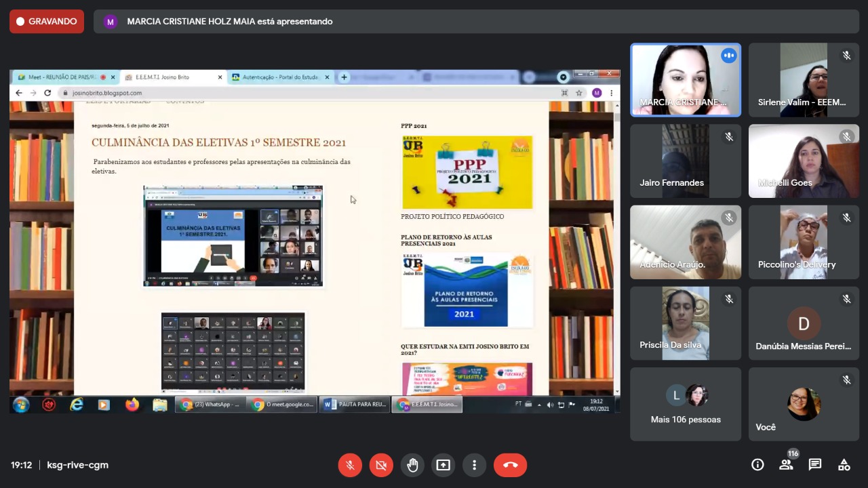This screenshot has width=868, height=488.
Task: Click the blog page vertical scrollbar
Action: coord(616,247)
